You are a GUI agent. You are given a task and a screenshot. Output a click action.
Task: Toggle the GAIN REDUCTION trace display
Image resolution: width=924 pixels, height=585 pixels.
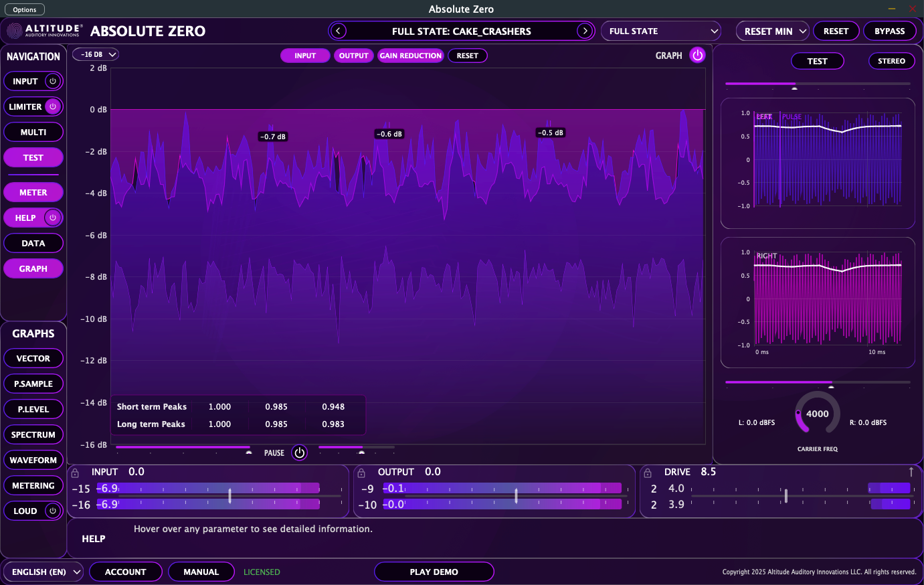[x=410, y=56]
